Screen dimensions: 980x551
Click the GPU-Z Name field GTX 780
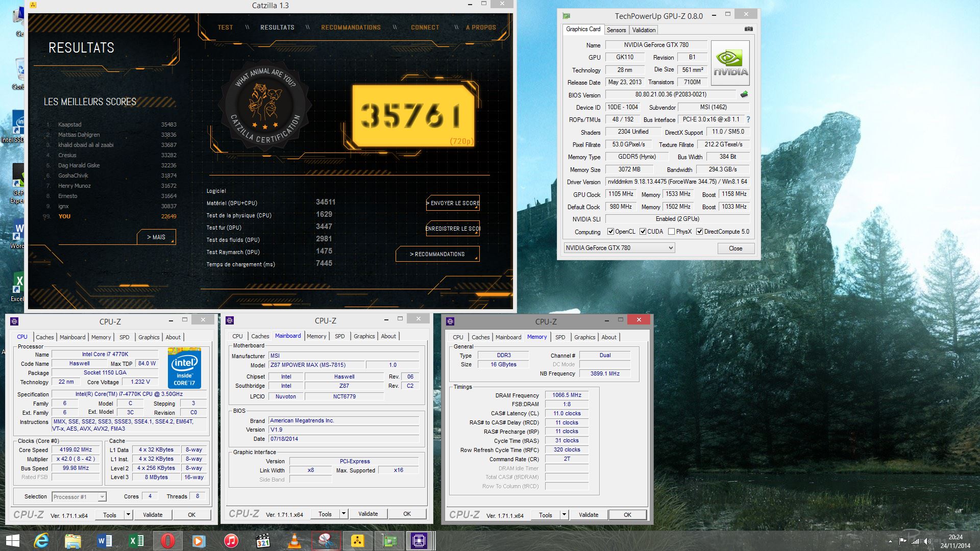point(656,45)
